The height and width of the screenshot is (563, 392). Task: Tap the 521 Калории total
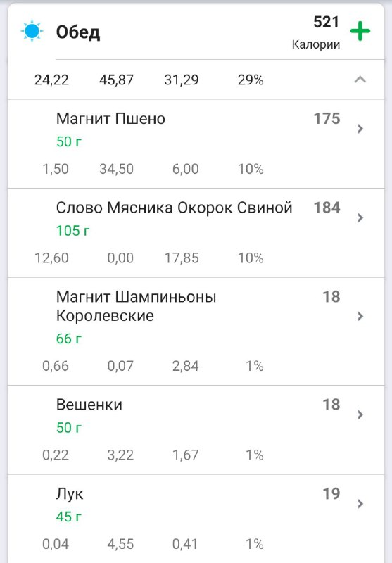point(316,32)
